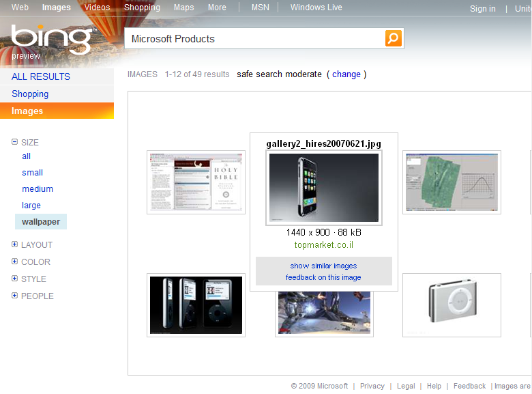Go to Shopping in the top navigation bar
The image size is (532, 394).
tap(142, 7)
